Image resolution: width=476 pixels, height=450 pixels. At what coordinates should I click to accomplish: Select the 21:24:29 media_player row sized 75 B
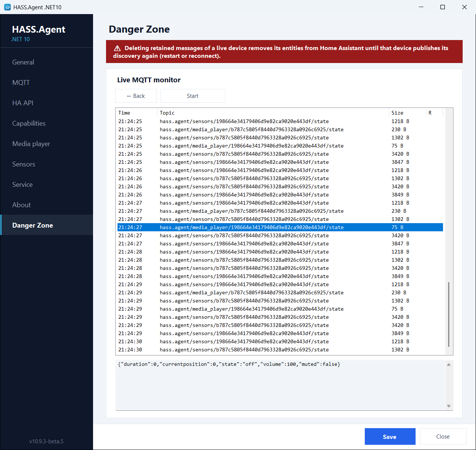tap(280, 309)
